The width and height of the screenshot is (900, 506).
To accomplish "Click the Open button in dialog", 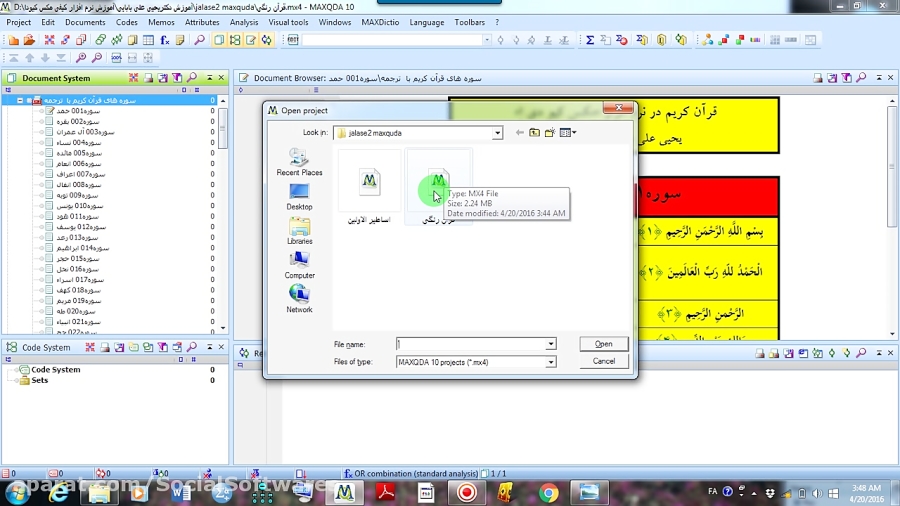I will pos(603,344).
